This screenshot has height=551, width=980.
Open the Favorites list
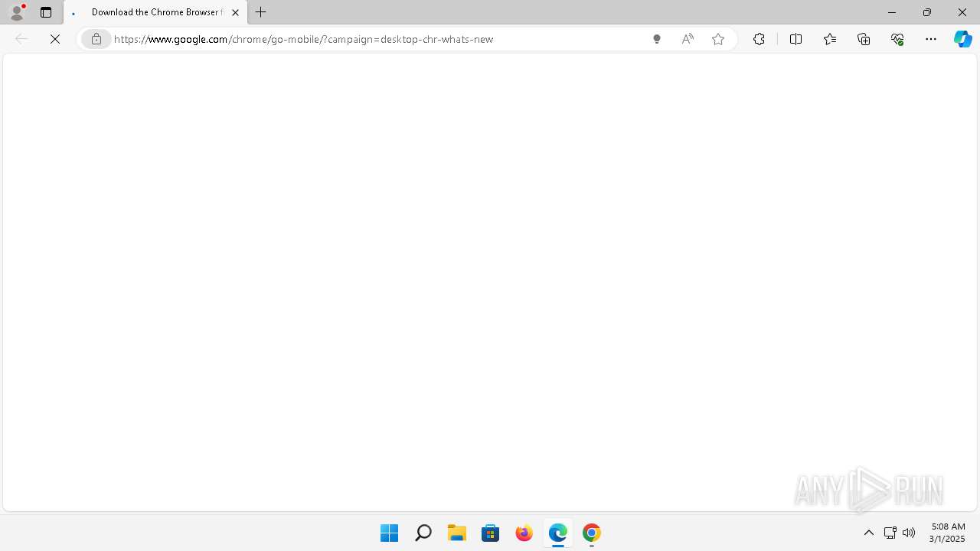coord(830,39)
